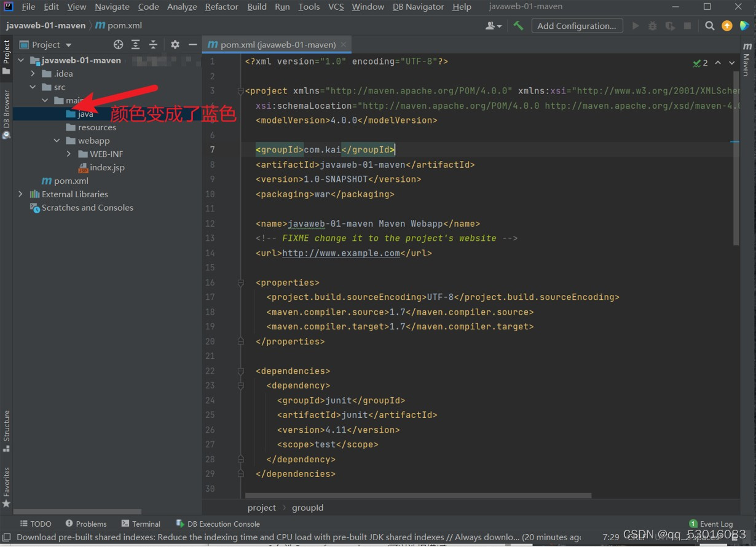The width and height of the screenshot is (756, 547).
Task: Click the Expand All icon in Project panel
Action: pyautogui.click(x=136, y=44)
